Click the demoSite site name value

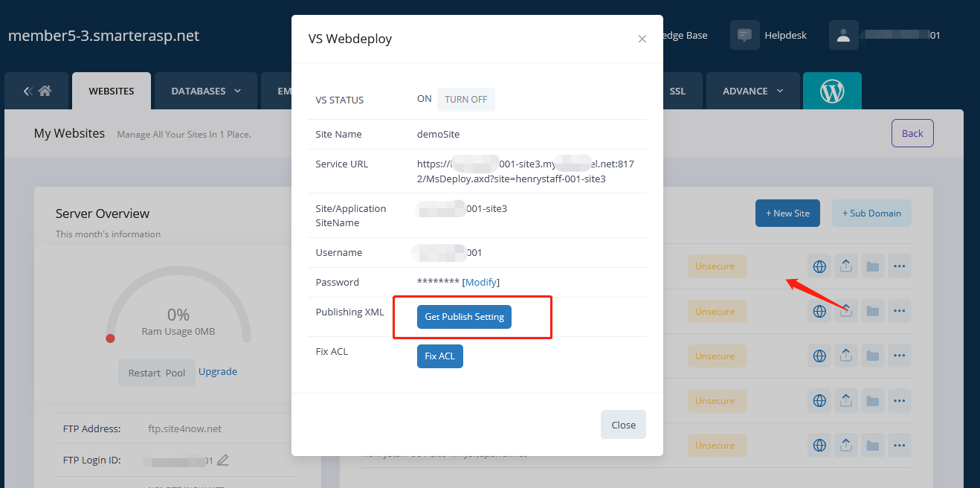tap(438, 135)
